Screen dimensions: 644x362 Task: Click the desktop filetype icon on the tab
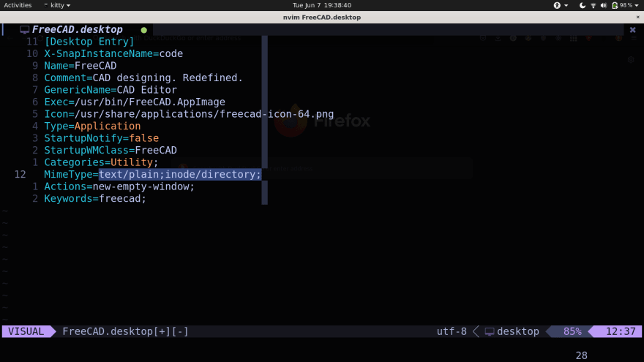point(25,29)
